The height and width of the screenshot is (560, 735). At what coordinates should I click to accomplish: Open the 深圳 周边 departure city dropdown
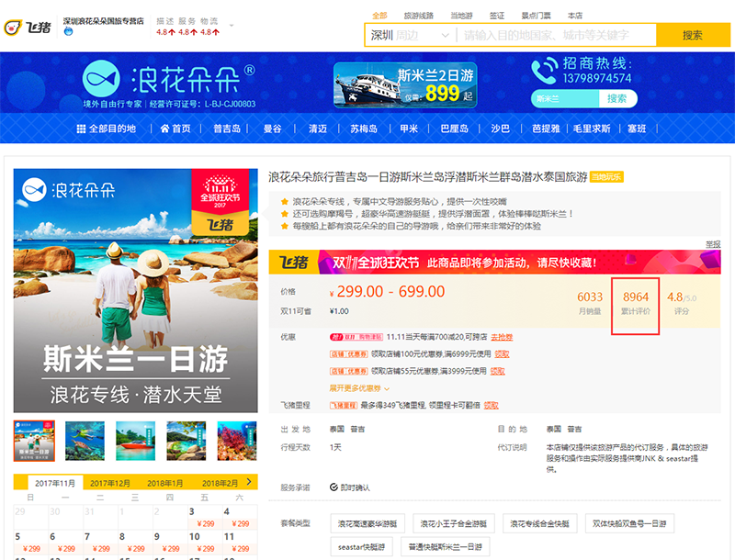click(x=410, y=35)
